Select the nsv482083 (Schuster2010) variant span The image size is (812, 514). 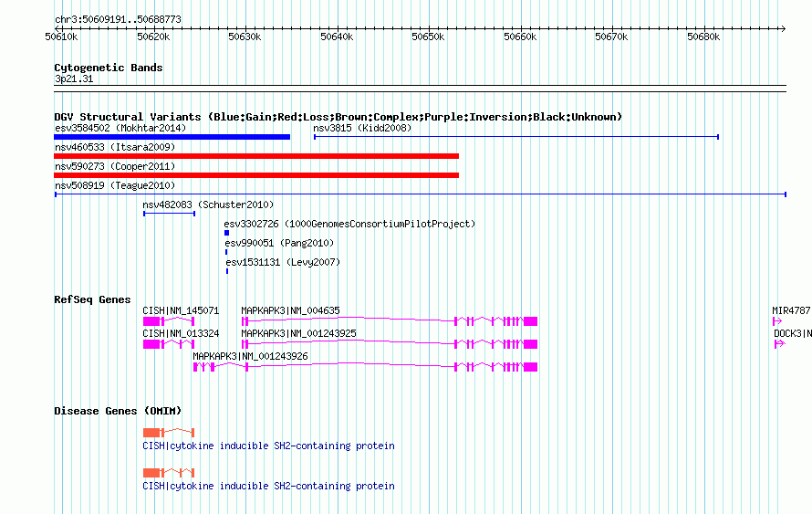coord(170,214)
